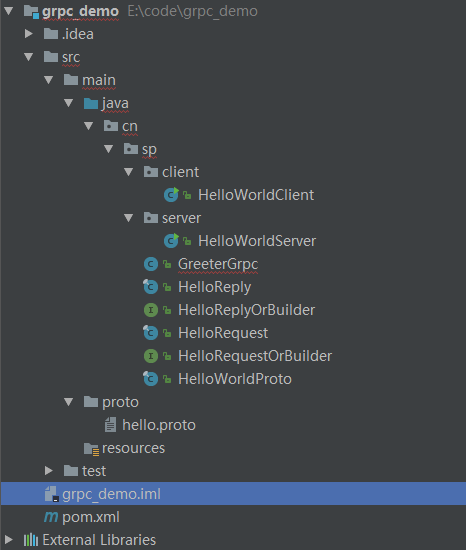The width and height of the screenshot is (466, 550).
Task: Select the HelloRequest class
Action: coord(223,333)
